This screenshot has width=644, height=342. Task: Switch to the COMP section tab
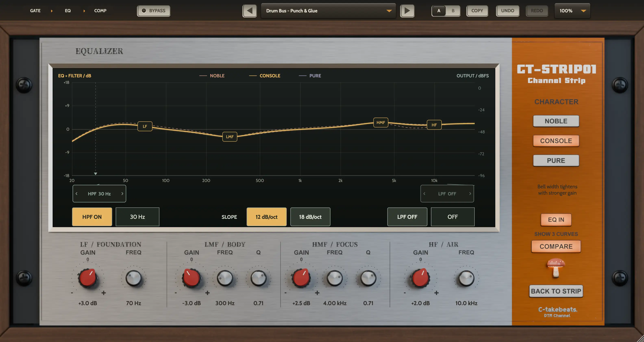point(100,11)
